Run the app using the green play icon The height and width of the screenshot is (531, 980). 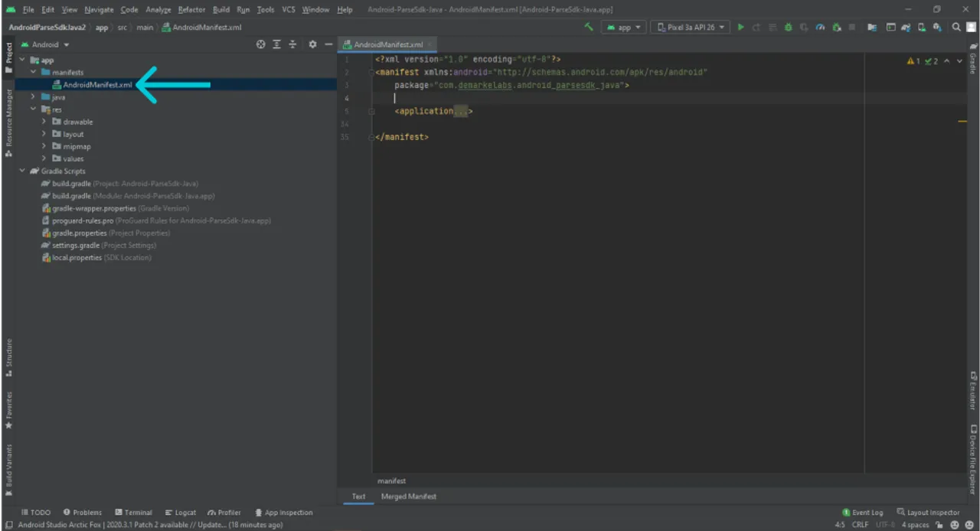(740, 27)
